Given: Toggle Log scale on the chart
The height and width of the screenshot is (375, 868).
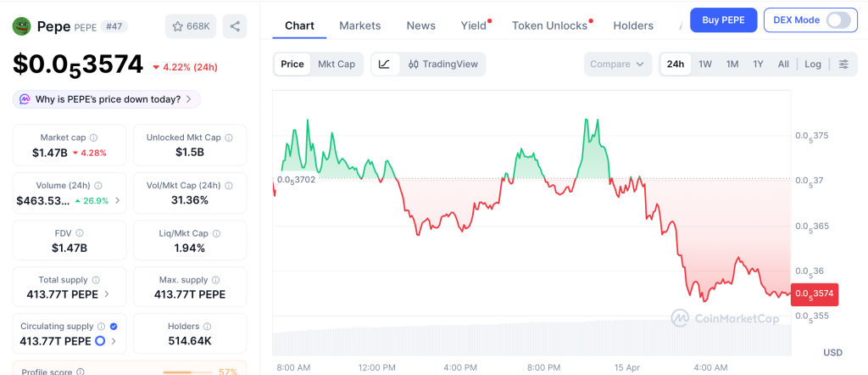Looking at the screenshot, I should click(x=813, y=64).
